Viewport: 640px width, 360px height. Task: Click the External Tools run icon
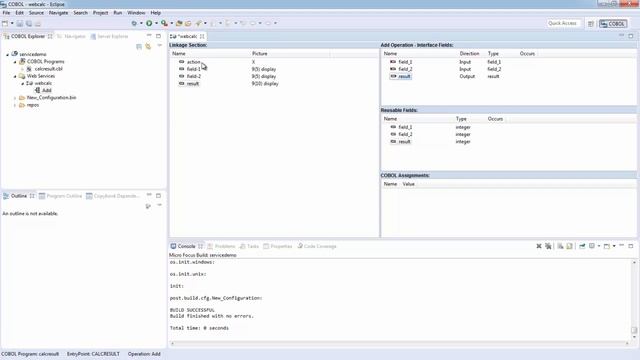164,23
